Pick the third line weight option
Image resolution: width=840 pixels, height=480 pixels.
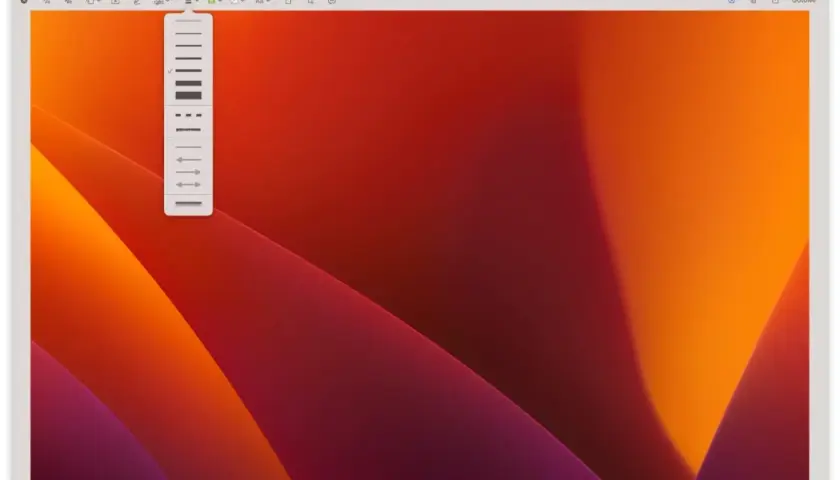[188, 46]
